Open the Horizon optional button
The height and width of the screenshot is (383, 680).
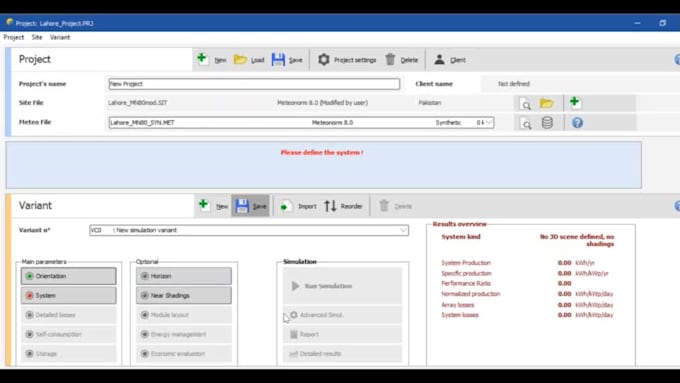coord(184,276)
